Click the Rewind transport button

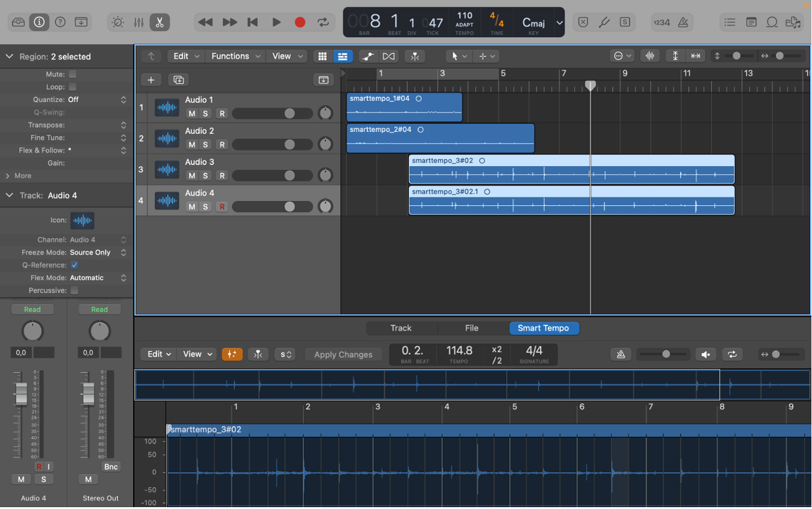pos(205,22)
